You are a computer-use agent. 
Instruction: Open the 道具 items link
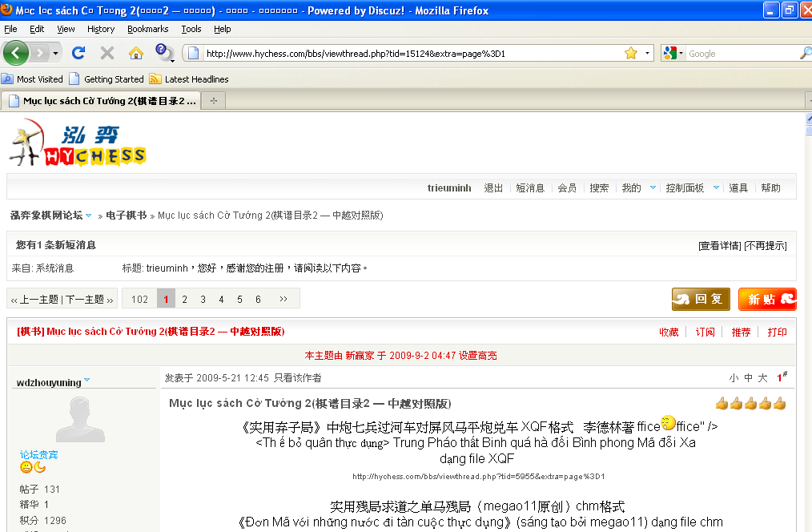738,188
